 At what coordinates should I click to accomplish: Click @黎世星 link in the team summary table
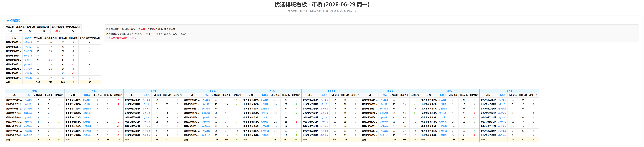pyautogui.click(x=28, y=78)
